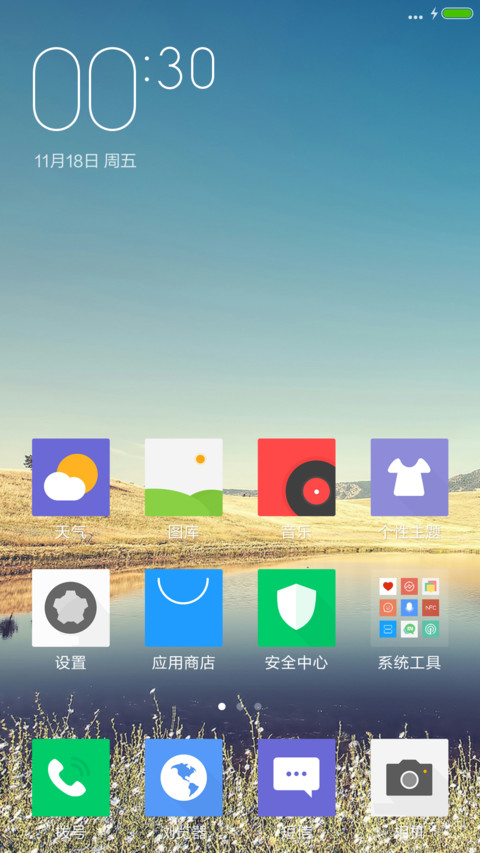Launch the Browser globe icon

coord(183,777)
